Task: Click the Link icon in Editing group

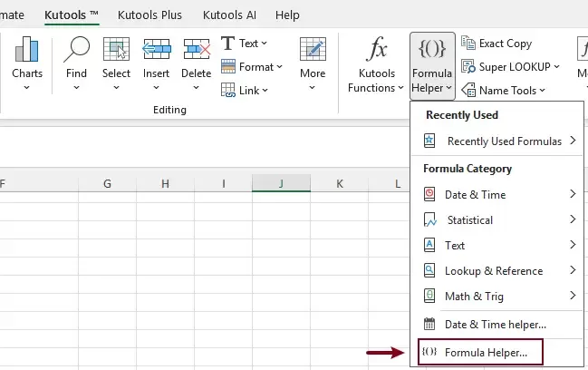Action: (228, 90)
